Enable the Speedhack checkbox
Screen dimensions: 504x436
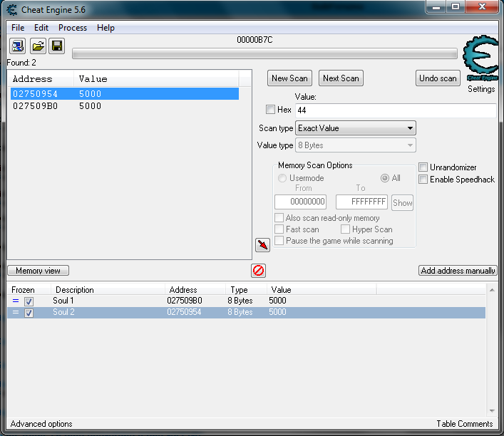[x=423, y=180]
